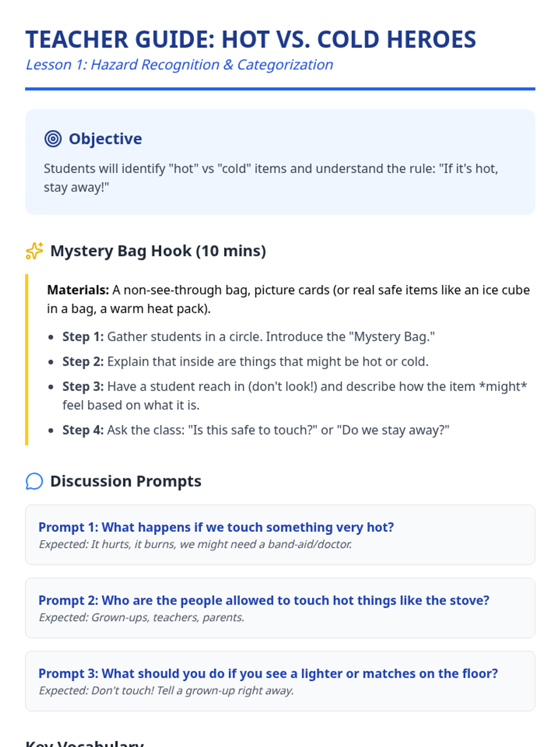Click the Materials label

(78, 290)
